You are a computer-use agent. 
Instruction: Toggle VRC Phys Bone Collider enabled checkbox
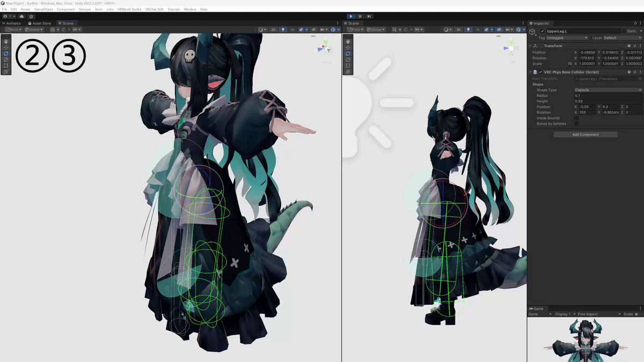(540, 72)
